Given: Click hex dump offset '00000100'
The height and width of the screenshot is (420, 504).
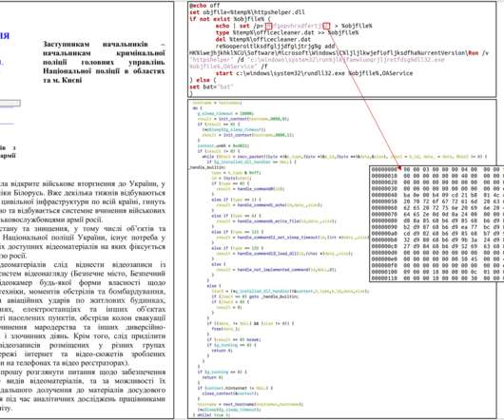Looking at the screenshot, I should click(x=384, y=272).
